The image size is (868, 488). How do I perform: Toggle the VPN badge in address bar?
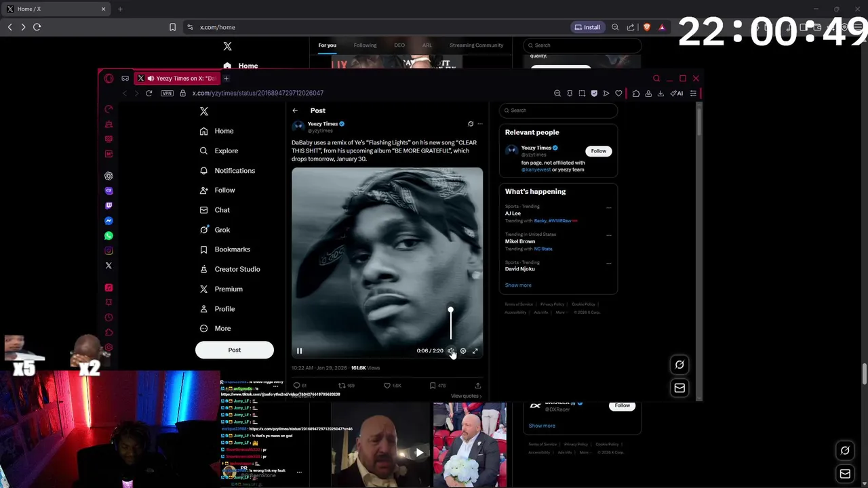pyautogui.click(x=167, y=94)
